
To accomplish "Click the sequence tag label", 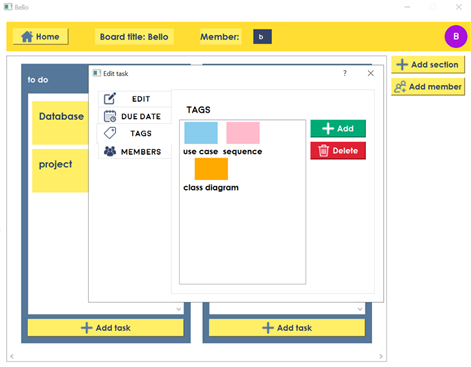I will 242,152.
